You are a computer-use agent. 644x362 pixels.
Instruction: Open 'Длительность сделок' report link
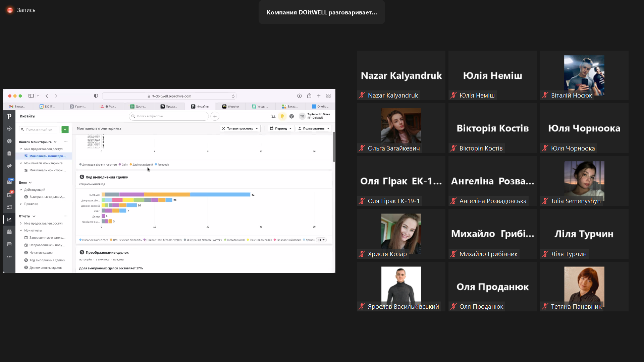pyautogui.click(x=45, y=268)
